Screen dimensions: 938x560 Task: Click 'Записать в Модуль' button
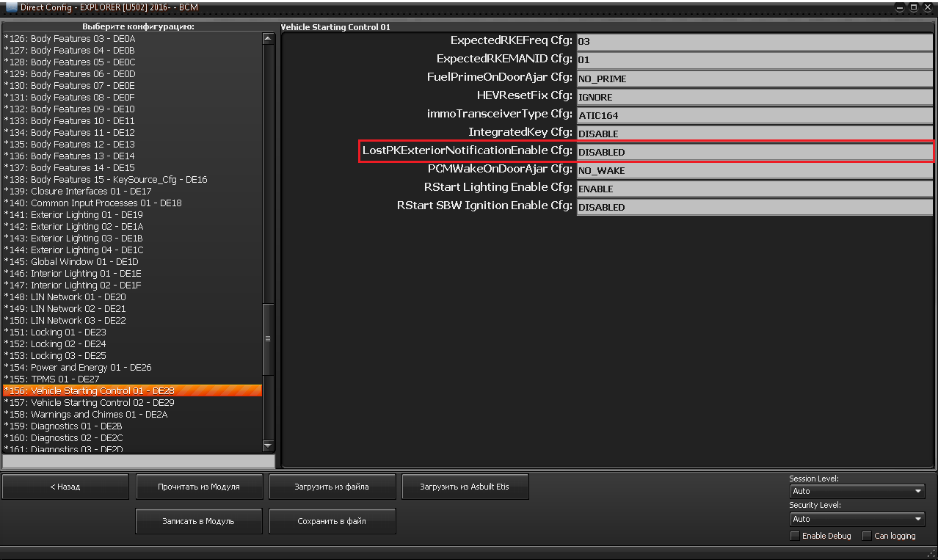click(199, 521)
